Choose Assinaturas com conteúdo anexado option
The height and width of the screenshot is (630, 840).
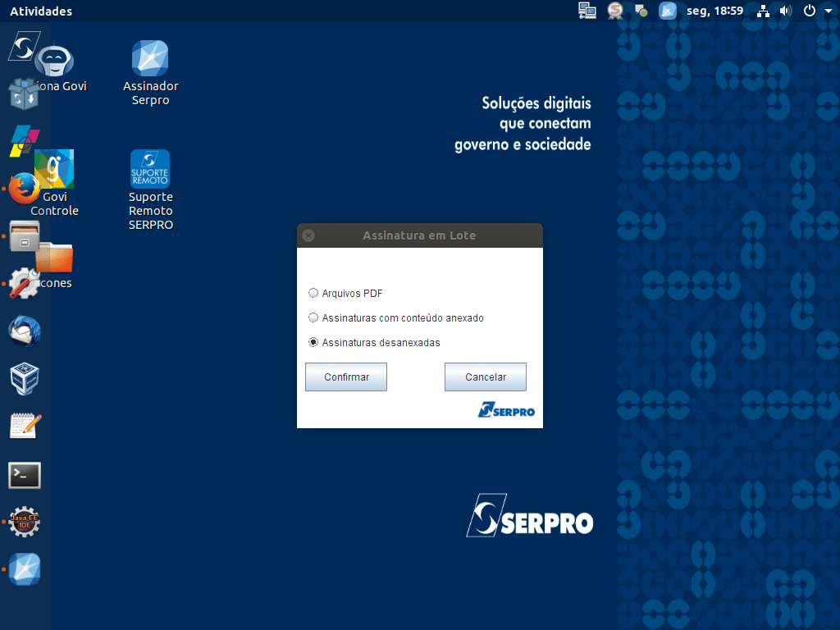point(313,317)
